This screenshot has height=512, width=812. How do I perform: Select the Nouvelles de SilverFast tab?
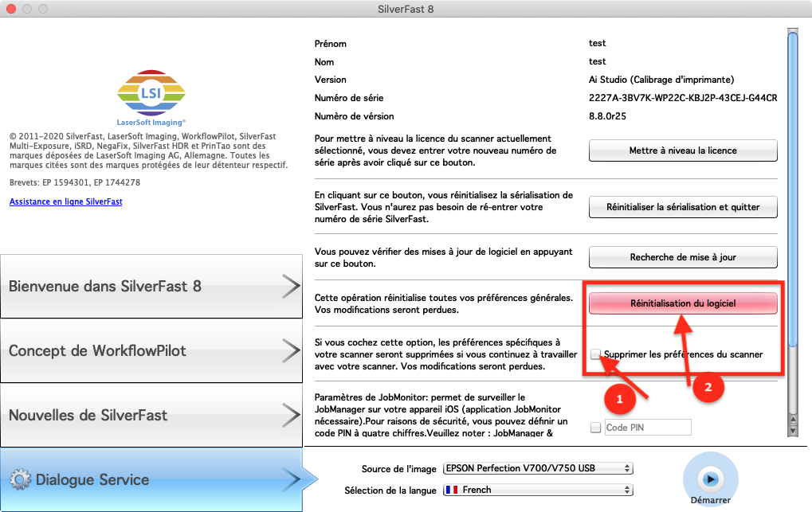coord(151,415)
